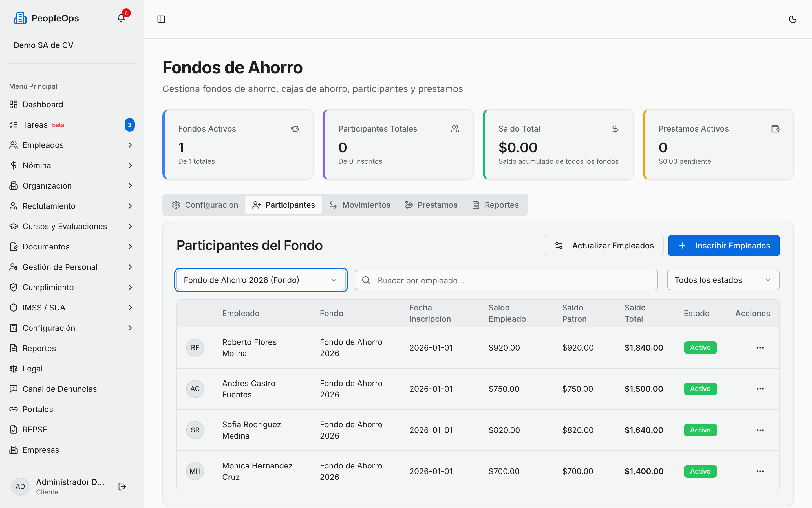Expand Gestión de Personal menu
812x508 pixels.
[72, 267]
